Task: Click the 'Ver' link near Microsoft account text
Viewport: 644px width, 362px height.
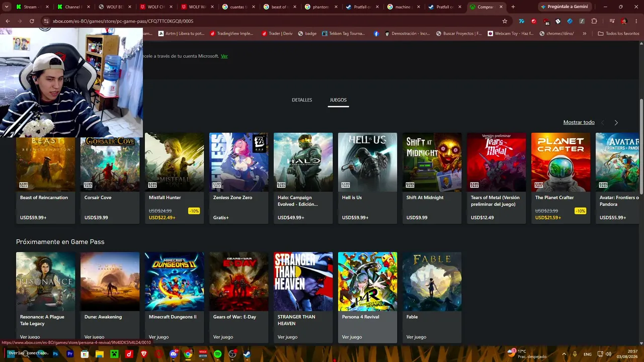Action: pos(224,56)
